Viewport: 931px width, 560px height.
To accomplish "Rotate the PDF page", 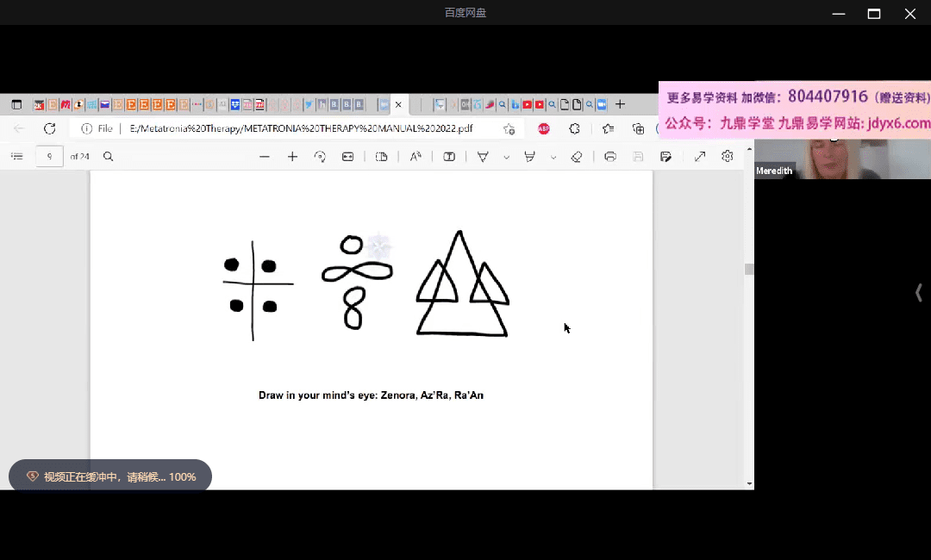I will coord(320,157).
